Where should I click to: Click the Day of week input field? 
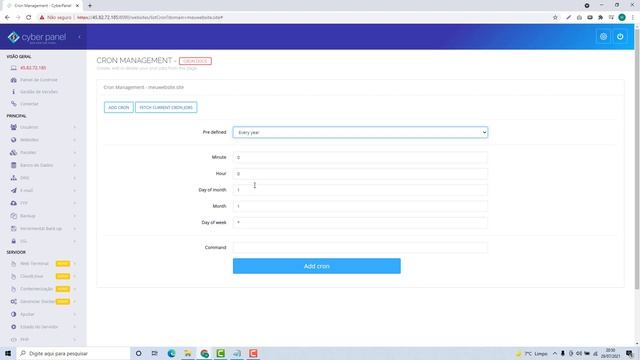[x=360, y=222]
